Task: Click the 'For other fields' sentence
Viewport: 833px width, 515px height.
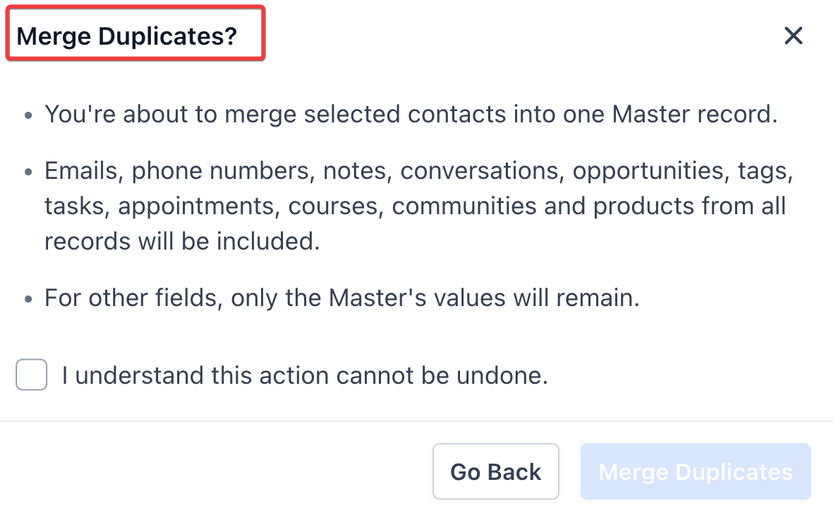Action: point(341,298)
